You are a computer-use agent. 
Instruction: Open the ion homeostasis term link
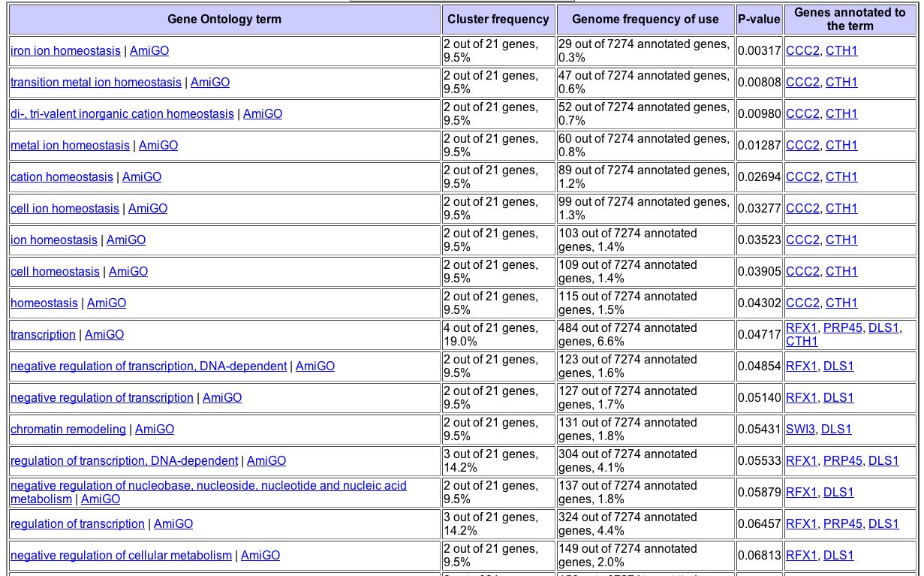point(54,240)
